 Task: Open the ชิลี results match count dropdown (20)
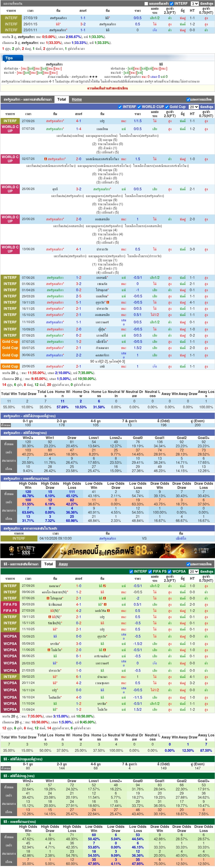click(x=193, y=571)
